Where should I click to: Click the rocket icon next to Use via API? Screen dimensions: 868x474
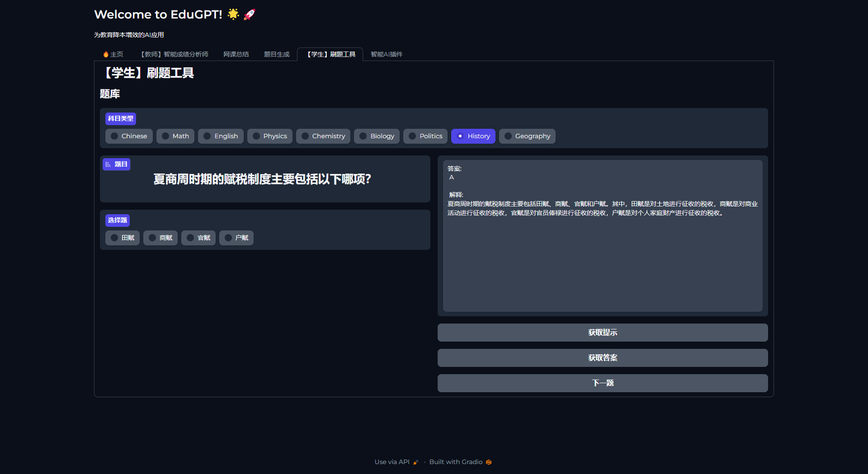coord(415,462)
